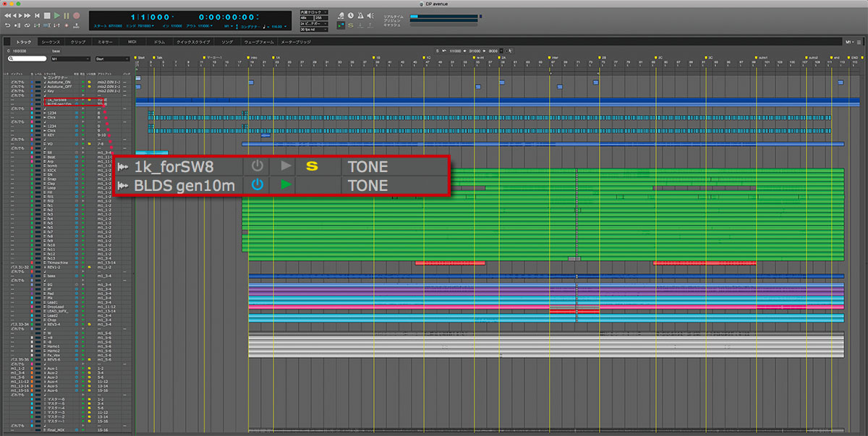The width and height of the screenshot is (868, 436).
Task: Toggle play-enable on the Beat track
Action: [83, 157]
